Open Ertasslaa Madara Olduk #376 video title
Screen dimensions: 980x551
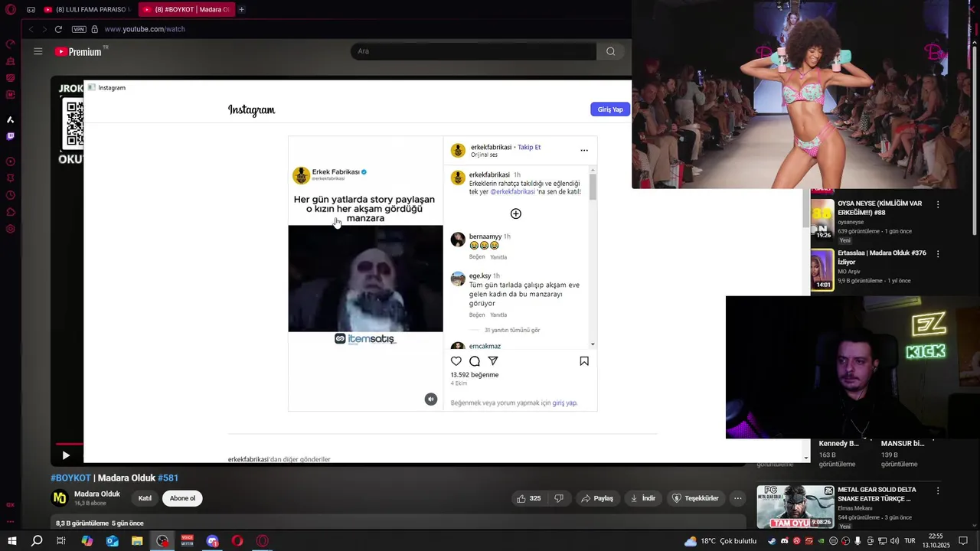882,257
